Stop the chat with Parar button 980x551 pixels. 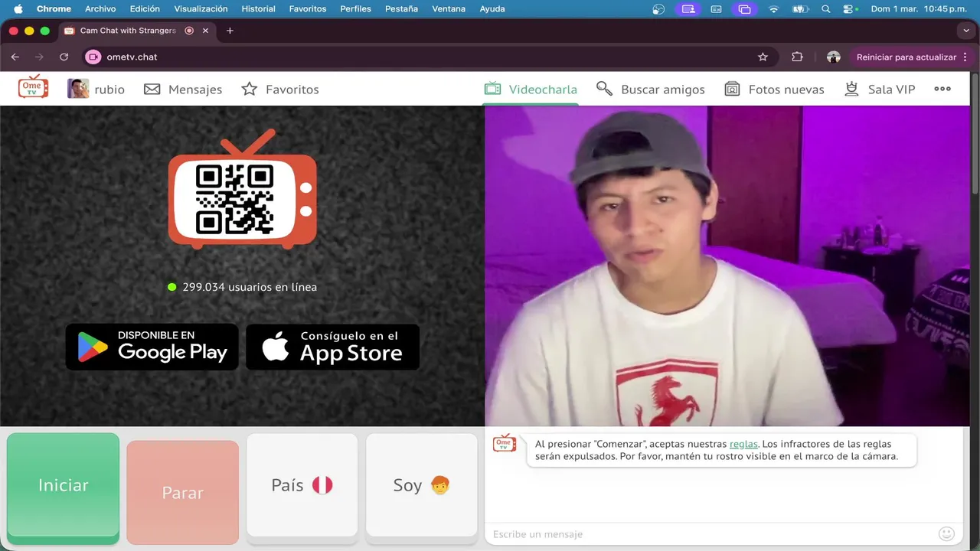(x=183, y=492)
